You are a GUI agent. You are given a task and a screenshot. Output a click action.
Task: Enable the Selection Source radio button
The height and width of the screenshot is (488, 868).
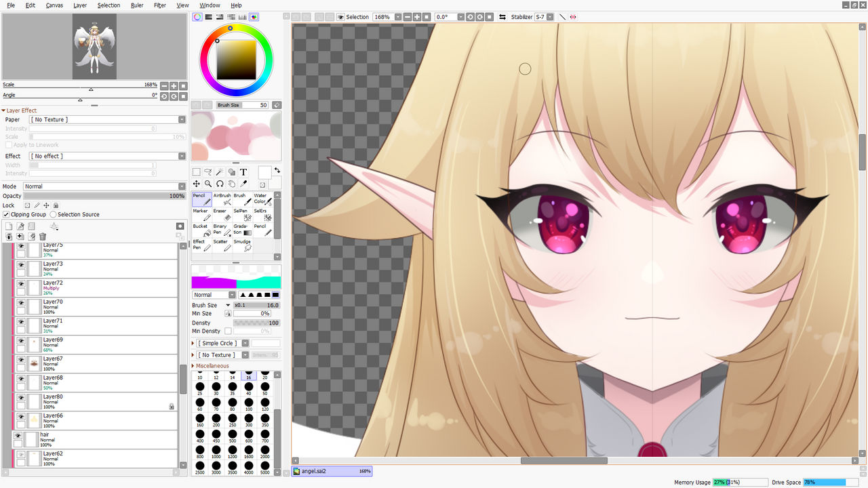[53, 214]
